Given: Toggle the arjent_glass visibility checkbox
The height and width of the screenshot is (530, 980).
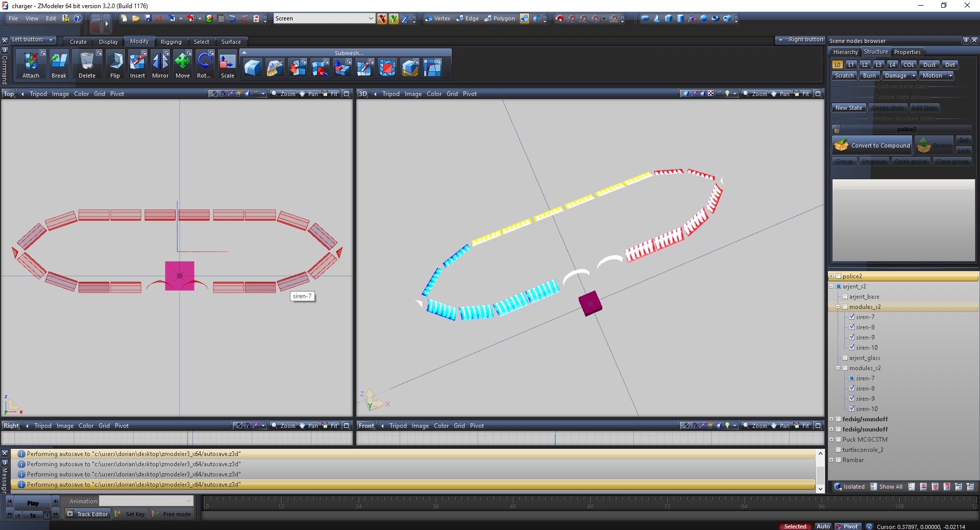Looking at the screenshot, I should pyautogui.click(x=845, y=358).
